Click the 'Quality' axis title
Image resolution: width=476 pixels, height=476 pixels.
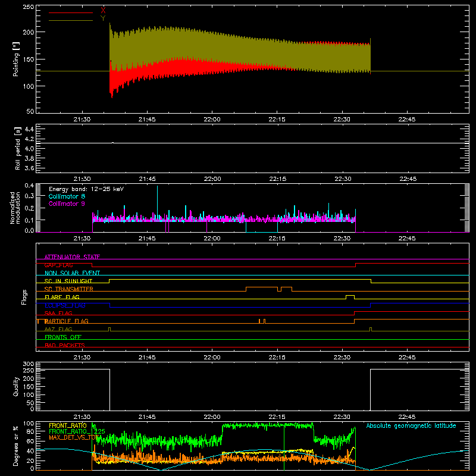coord(16,386)
